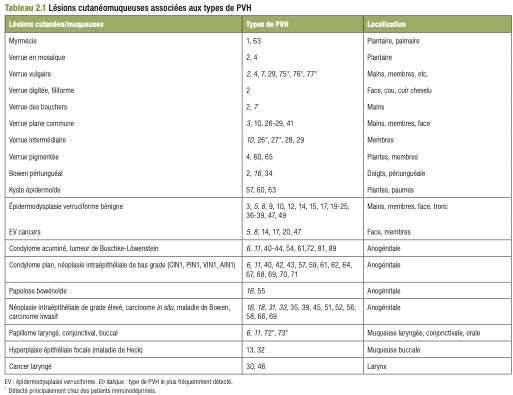
Task: Click PVH types '57, 60, 63'
Action: coord(261,190)
